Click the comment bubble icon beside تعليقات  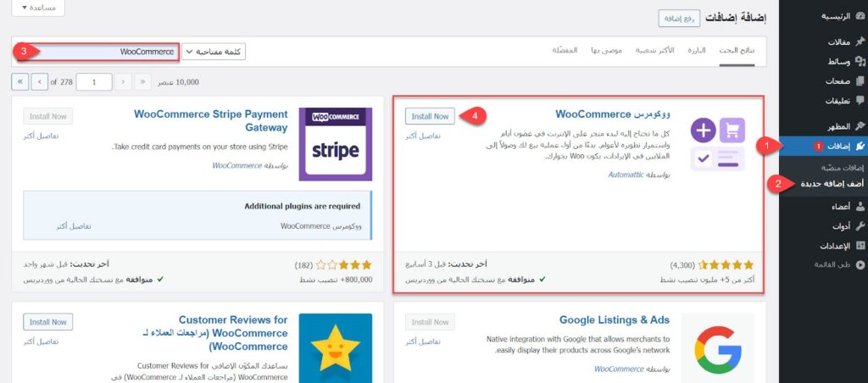point(860,101)
